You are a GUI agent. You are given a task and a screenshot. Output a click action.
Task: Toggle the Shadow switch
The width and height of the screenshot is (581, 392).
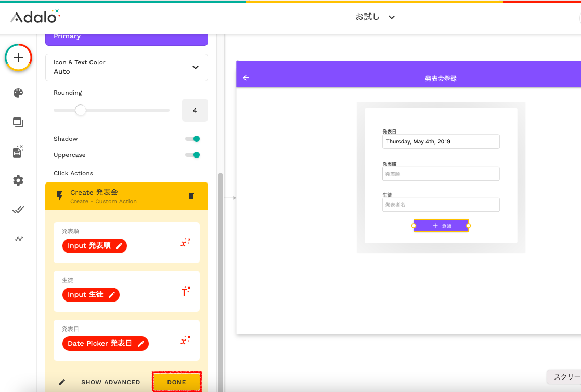click(192, 139)
